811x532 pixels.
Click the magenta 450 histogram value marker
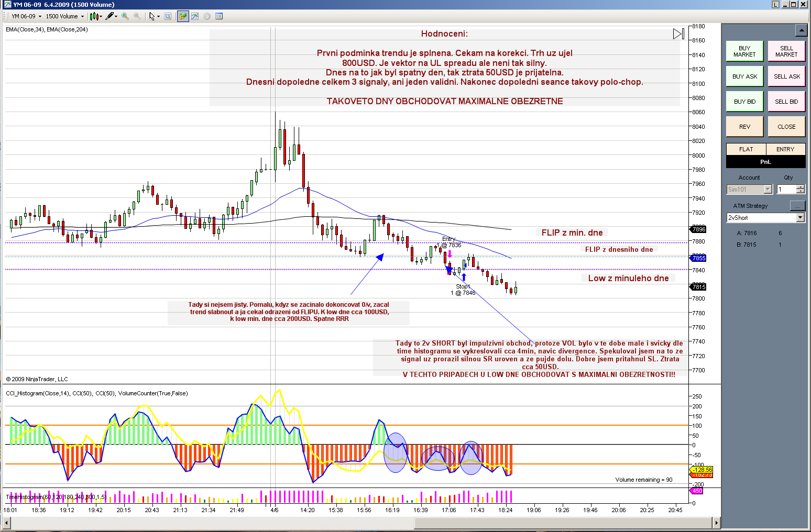(x=697, y=491)
